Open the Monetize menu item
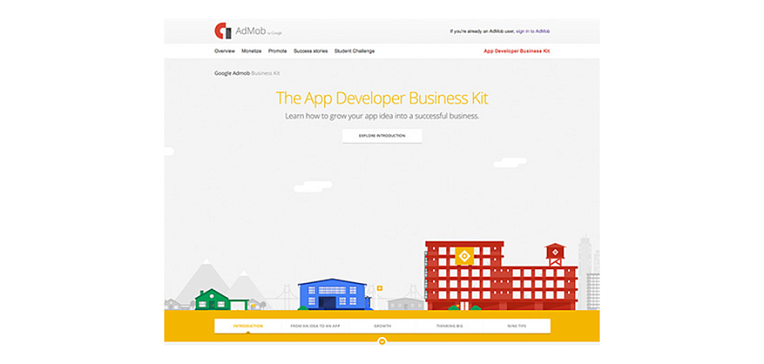Image resolution: width=764 pixels, height=364 pixels. pos(251,51)
